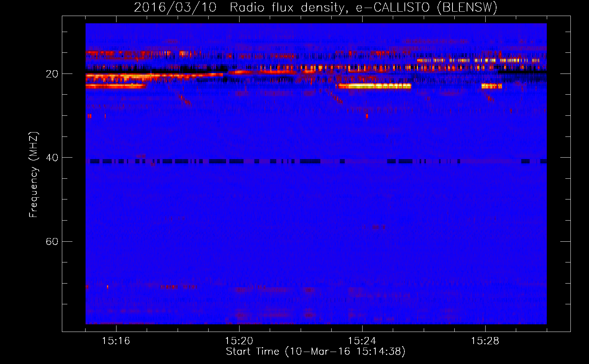The image size is (589, 364).
Task: Click the 'Start Time (10-Mar-16 15:14:38)' label
Action: 316,352
